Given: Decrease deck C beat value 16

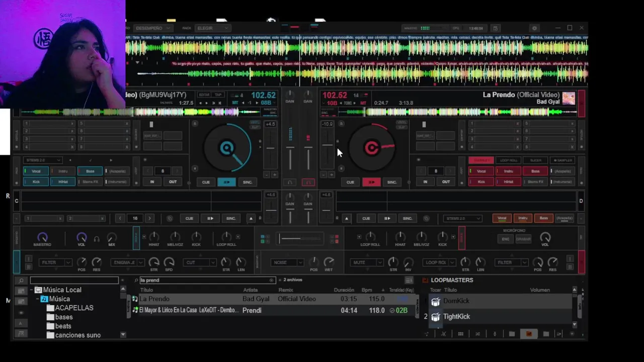Looking at the screenshot, I should pyautogui.click(x=120, y=218).
